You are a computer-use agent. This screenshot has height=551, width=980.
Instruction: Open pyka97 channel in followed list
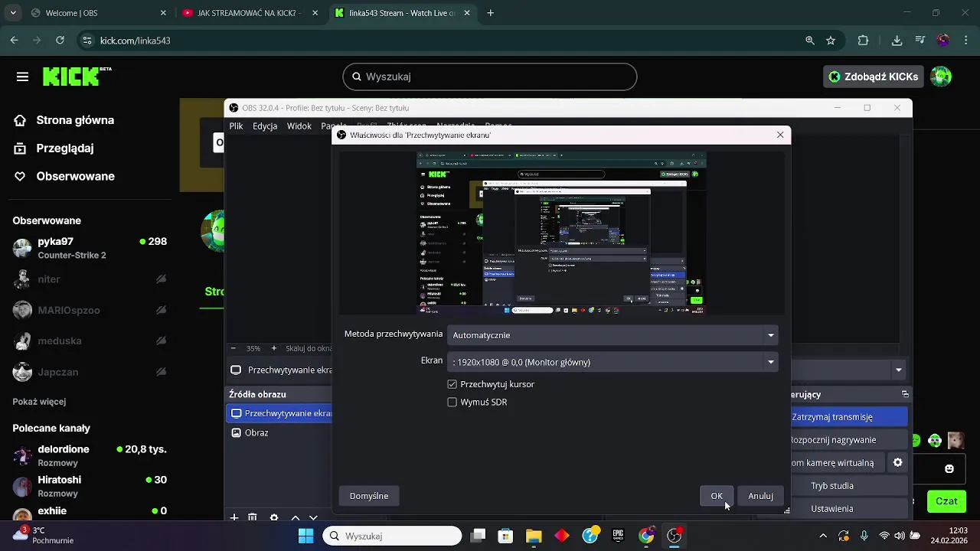tap(90, 248)
